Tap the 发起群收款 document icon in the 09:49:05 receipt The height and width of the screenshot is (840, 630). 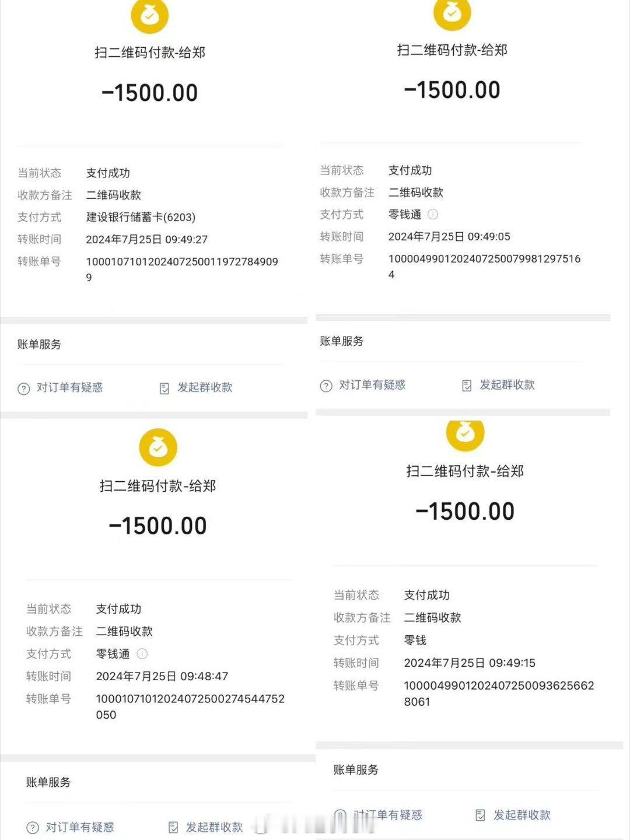point(467,386)
